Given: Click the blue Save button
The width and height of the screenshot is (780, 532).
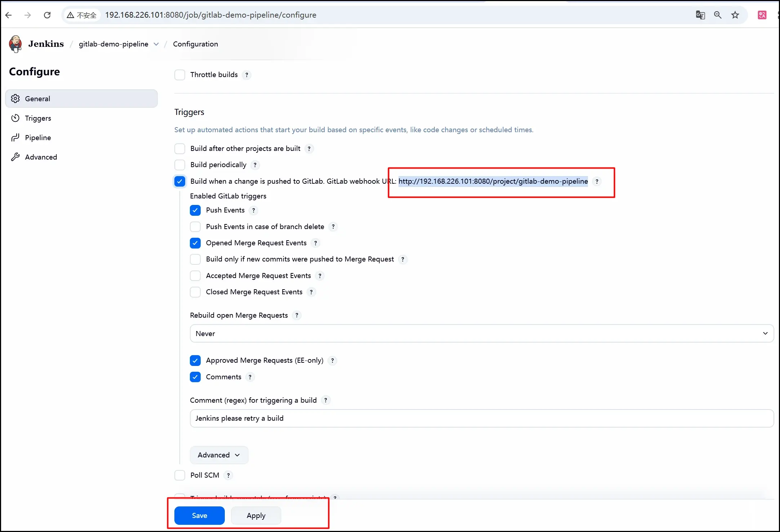Looking at the screenshot, I should [x=199, y=515].
